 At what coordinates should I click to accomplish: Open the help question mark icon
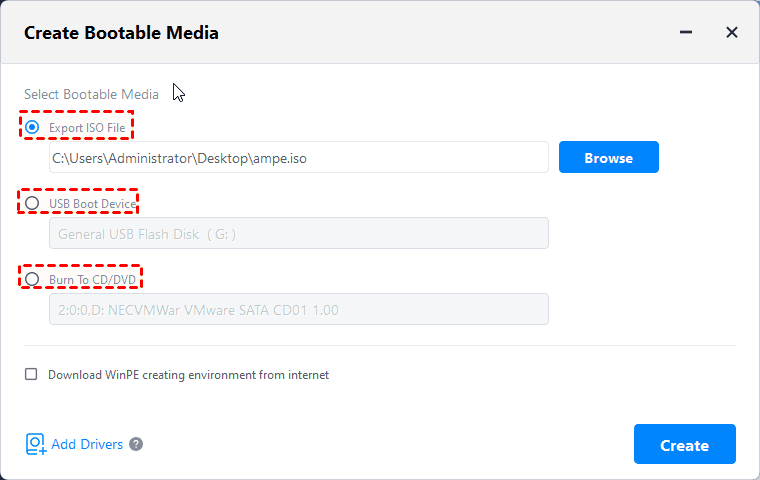click(x=136, y=444)
